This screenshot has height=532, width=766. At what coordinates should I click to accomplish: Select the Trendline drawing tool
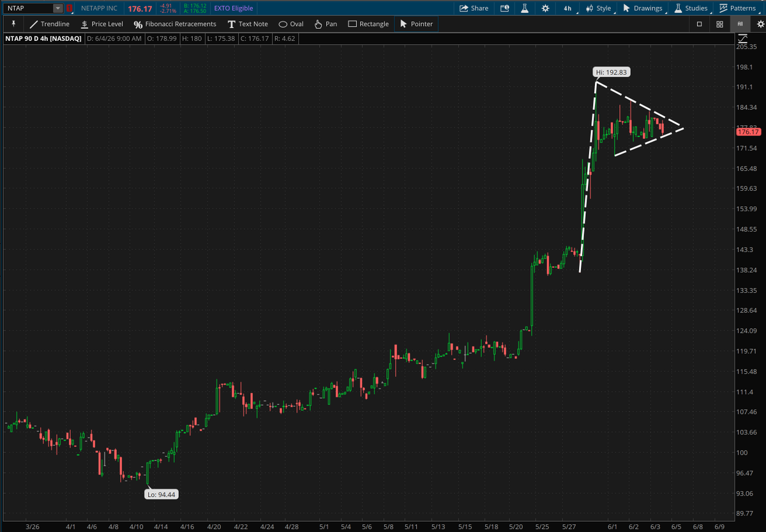[x=49, y=24]
